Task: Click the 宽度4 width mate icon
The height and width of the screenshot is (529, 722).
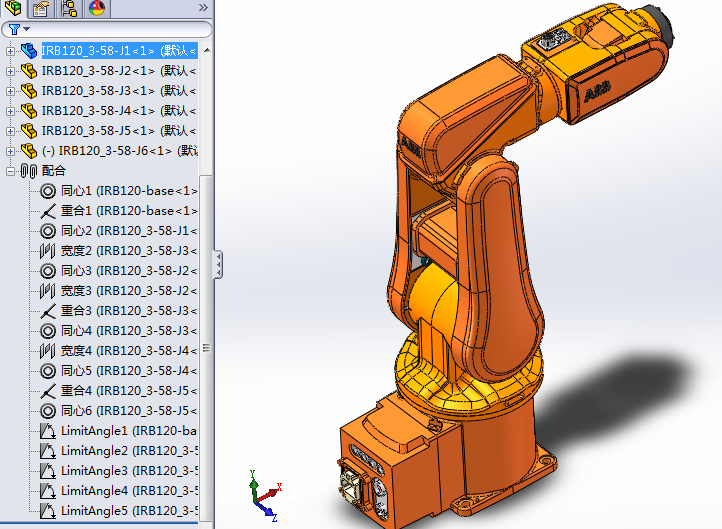Action: coord(48,351)
